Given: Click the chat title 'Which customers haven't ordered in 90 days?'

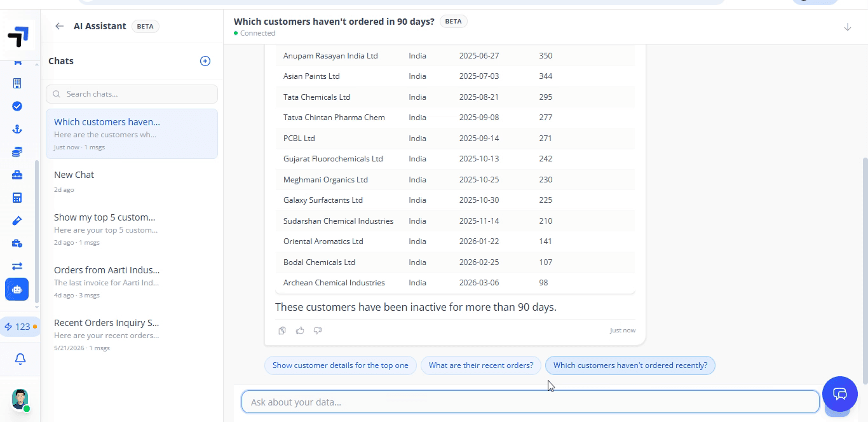Looking at the screenshot, I should tap(334, 21).
